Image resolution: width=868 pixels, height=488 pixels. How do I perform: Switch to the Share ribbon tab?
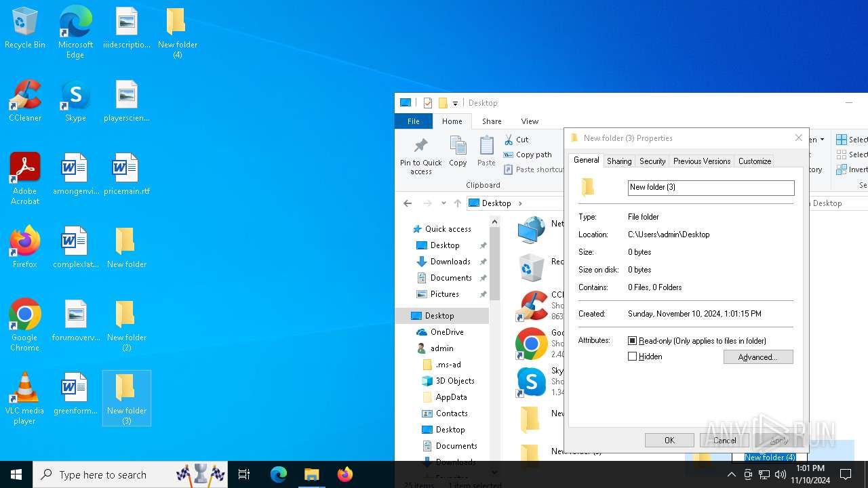click(492, 121)
